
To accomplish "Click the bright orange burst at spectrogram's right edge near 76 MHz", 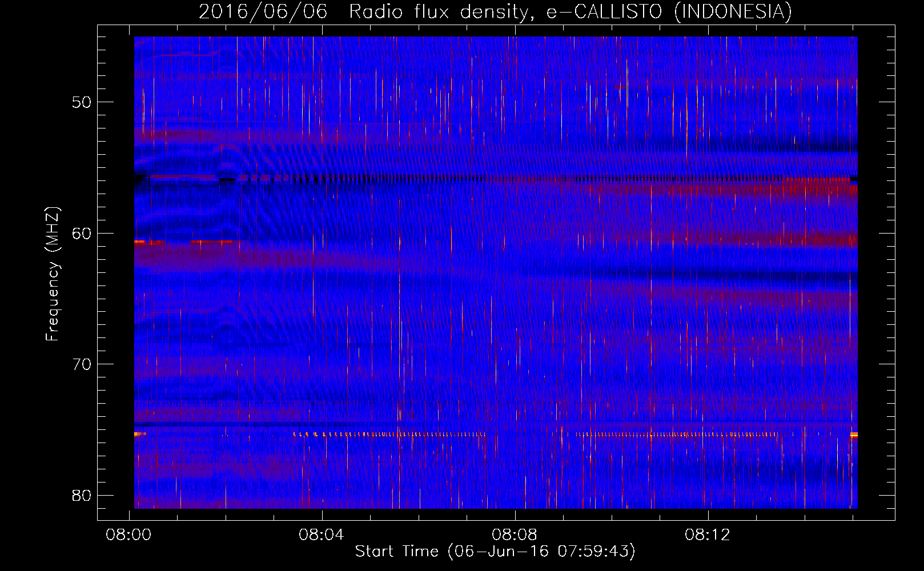I will pos(854,435).
